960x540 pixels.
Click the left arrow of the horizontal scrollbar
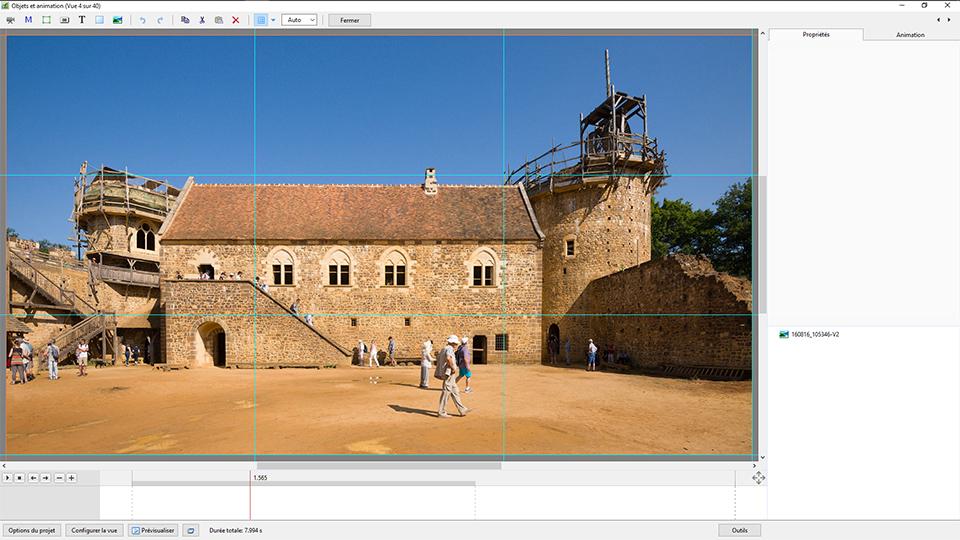[4, 466]
